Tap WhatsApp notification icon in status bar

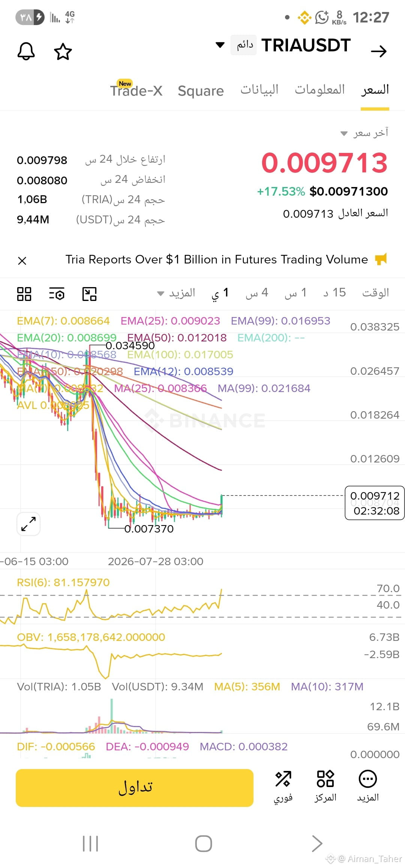click(322, 17)
